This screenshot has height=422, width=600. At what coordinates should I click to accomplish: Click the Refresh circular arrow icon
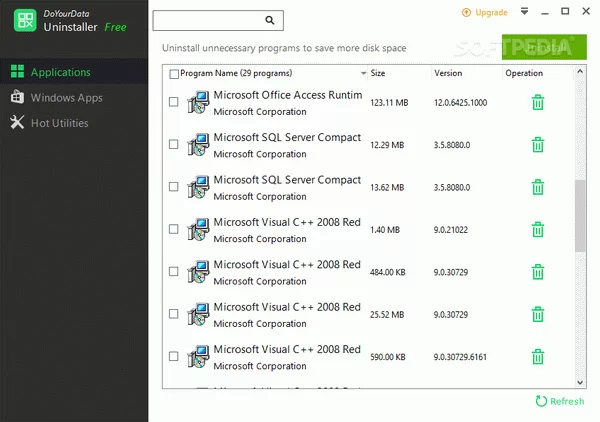click(x=541, y=401)
